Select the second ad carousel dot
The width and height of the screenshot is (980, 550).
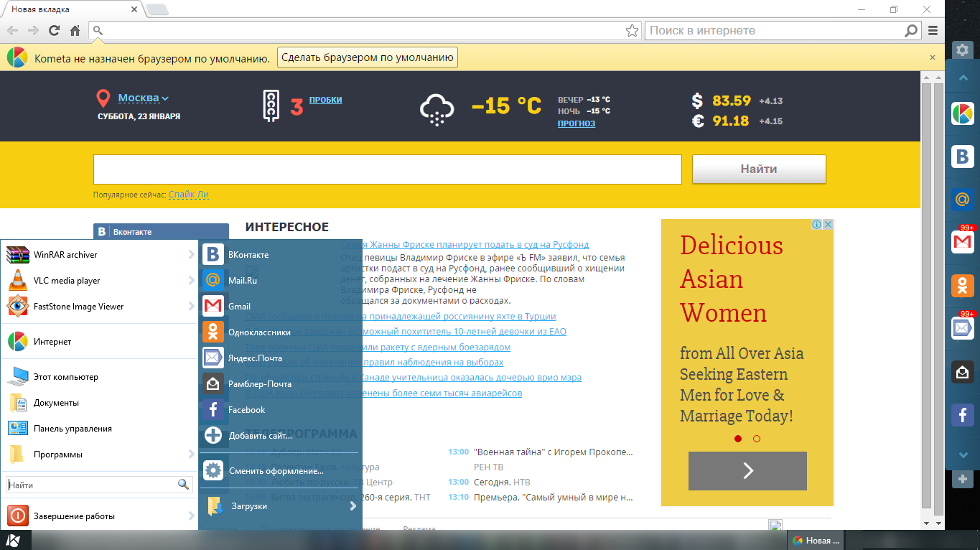tap(757, 438)
